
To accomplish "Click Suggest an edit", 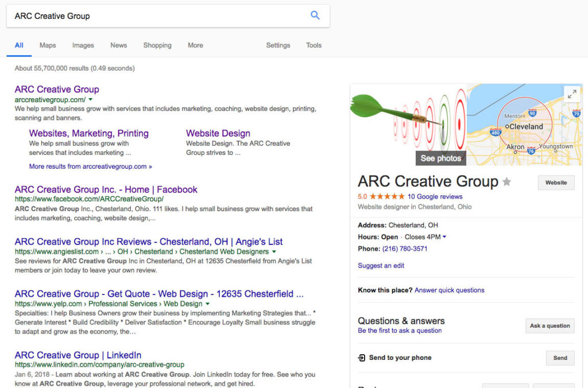I will [x=381, y=265].
